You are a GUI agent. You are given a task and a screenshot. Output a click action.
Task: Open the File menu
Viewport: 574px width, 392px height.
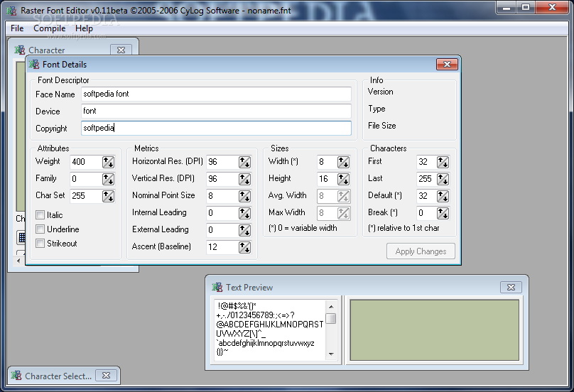(x=17, y=28)
